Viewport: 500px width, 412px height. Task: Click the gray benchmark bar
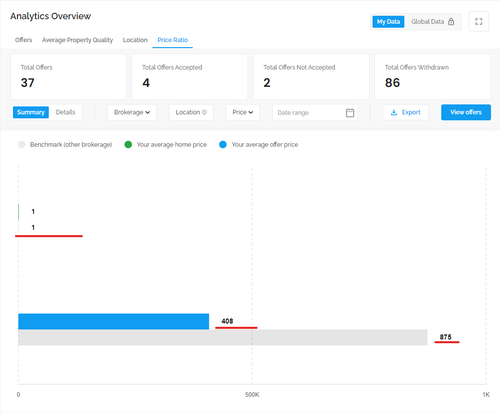pos(223,337)
